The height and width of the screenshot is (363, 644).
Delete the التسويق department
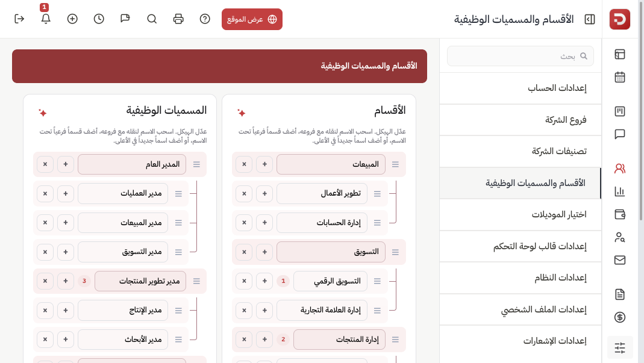[x=244, y=252]
